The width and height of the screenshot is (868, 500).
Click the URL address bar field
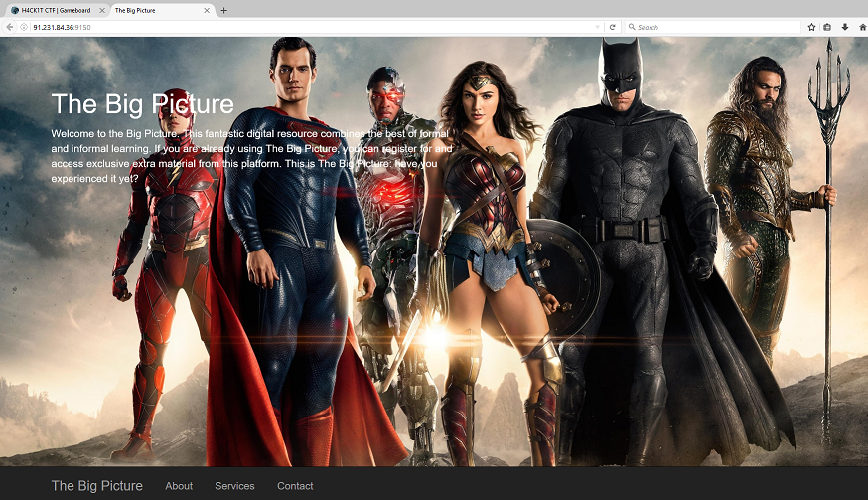[298, 27]
